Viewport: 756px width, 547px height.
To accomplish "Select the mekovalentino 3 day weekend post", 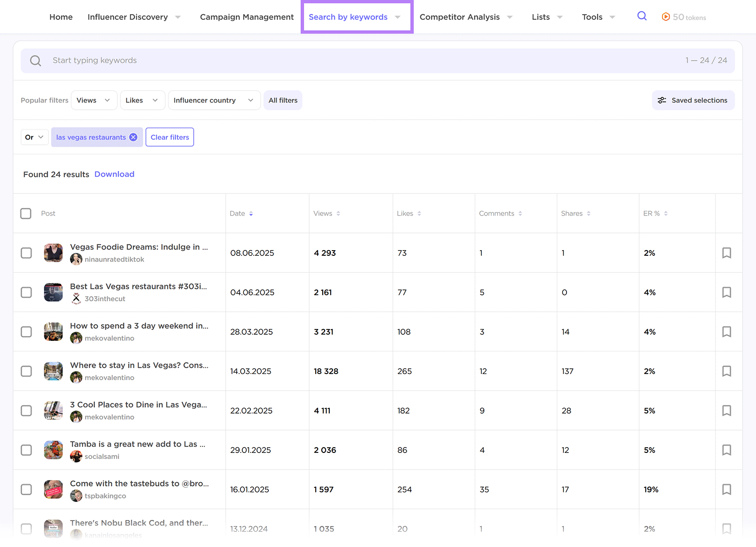I will 26,331.
